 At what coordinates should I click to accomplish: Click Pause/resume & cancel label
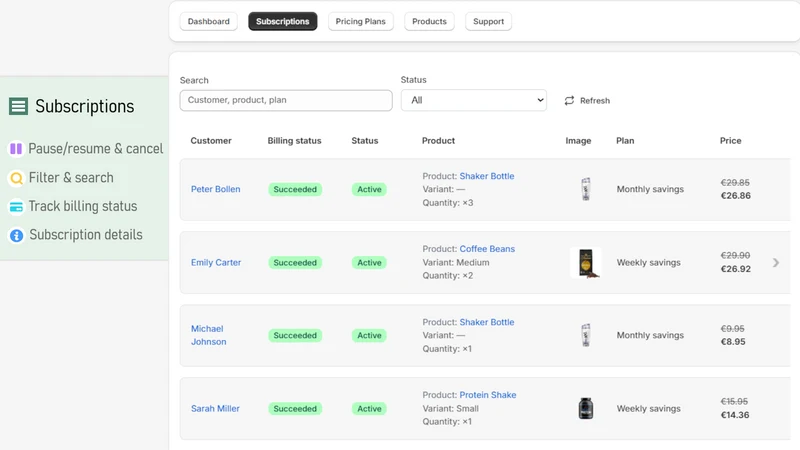click(95, 148)
